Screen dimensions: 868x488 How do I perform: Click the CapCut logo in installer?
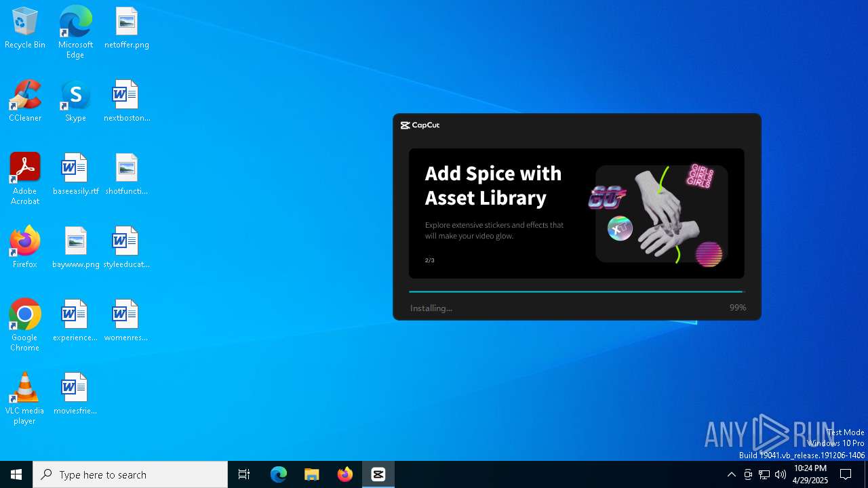click(x=420, y=125)
